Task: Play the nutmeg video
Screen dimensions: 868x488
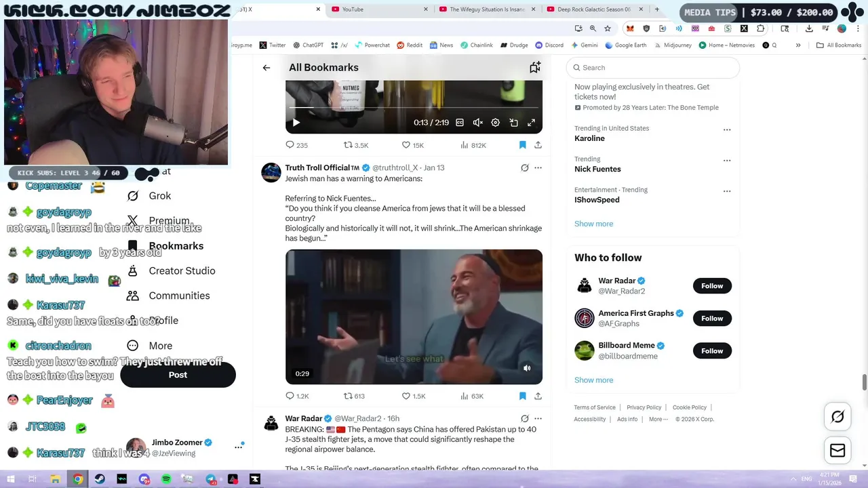Action: click(296, 123)
